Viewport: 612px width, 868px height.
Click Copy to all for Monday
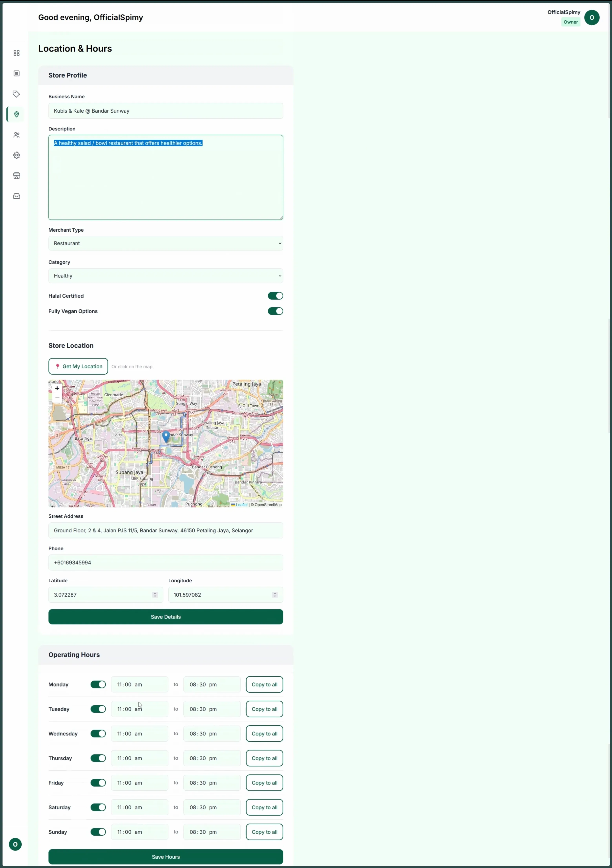click(x=264, y=684)
